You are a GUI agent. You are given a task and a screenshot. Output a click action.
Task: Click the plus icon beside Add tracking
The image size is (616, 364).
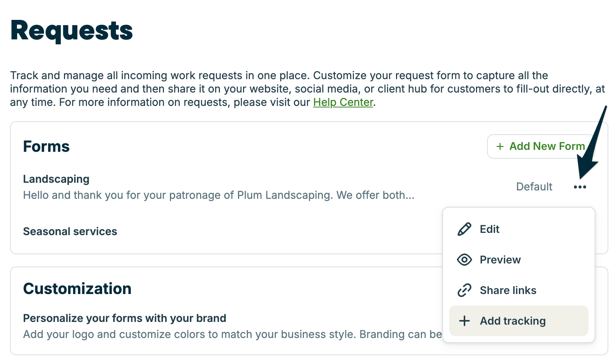[464, 321]
